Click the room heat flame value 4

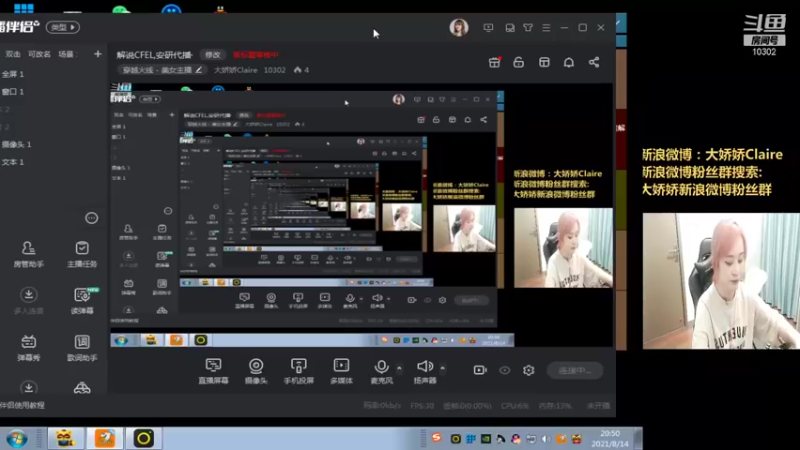pyautogui.click(x=301, y=70)
